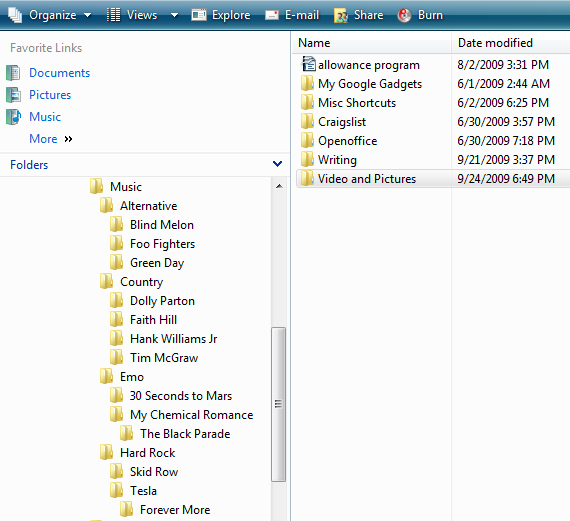The height and width of the screenshot is (521, 570).
Task: Click the Music link icon
Action: pyautogui.click(x=13, y=117)
